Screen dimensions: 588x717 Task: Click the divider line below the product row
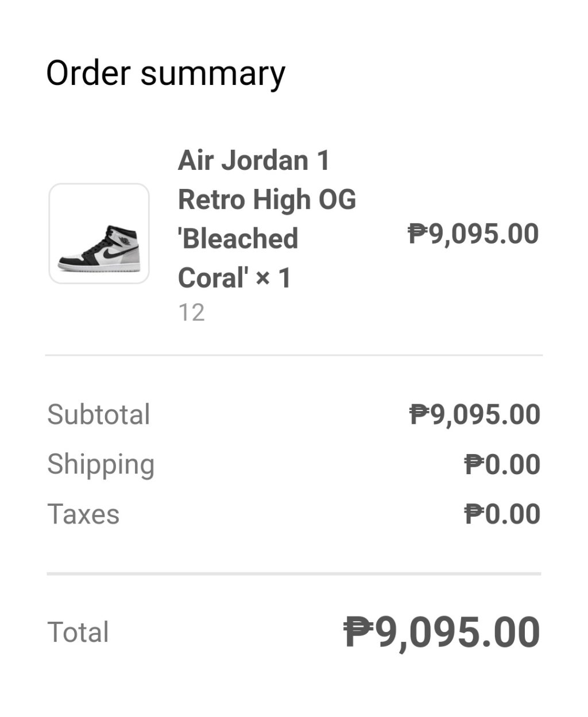coord(294,355)
